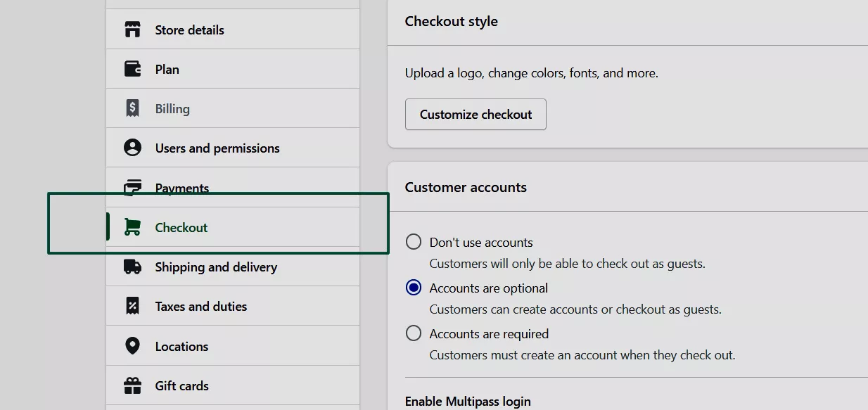This screenshot has height=410, width=868.
Task: Select the Plan wallet icon
Action: point(133,69)
